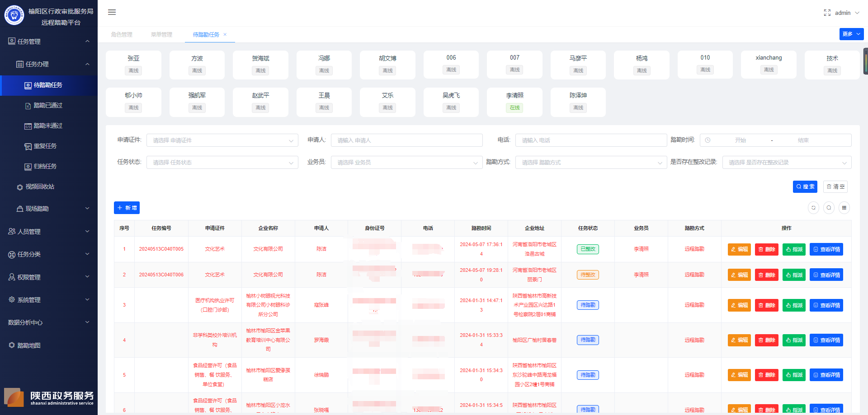The height and width of the screenshot is (415, 868).
Task: Click 查看详情 for task 20240513C040T005
Action: pos(826,249)
